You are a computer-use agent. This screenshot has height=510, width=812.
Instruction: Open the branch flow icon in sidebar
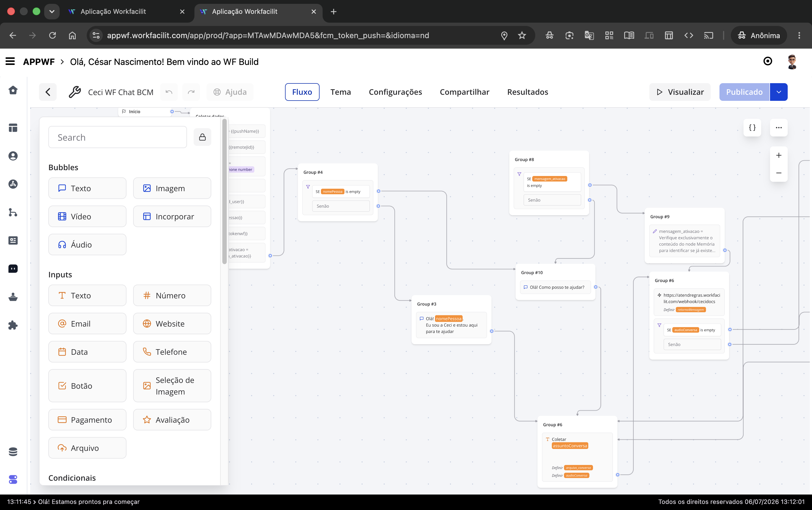[13, 212]
